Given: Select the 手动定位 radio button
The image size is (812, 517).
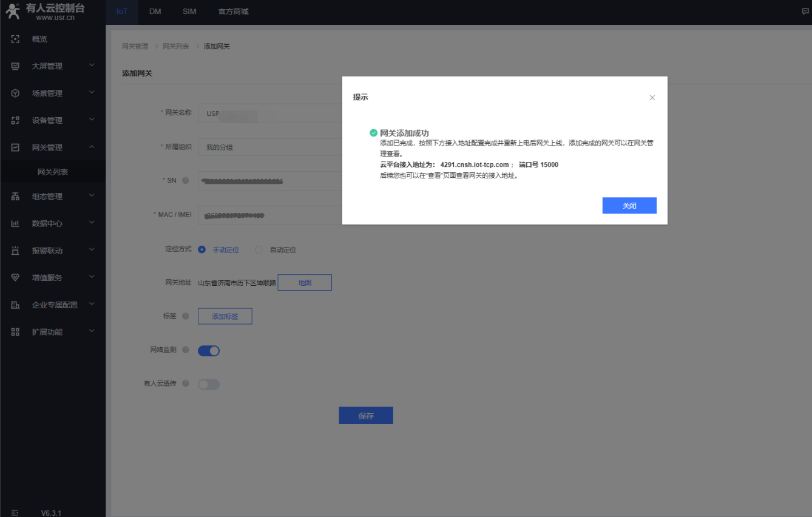Looking at the screenshot, I should (202, 249).
